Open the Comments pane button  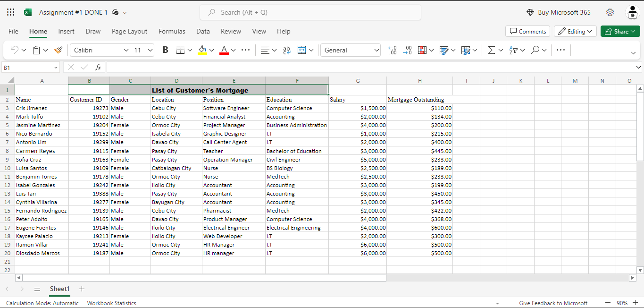pos(527,31)
